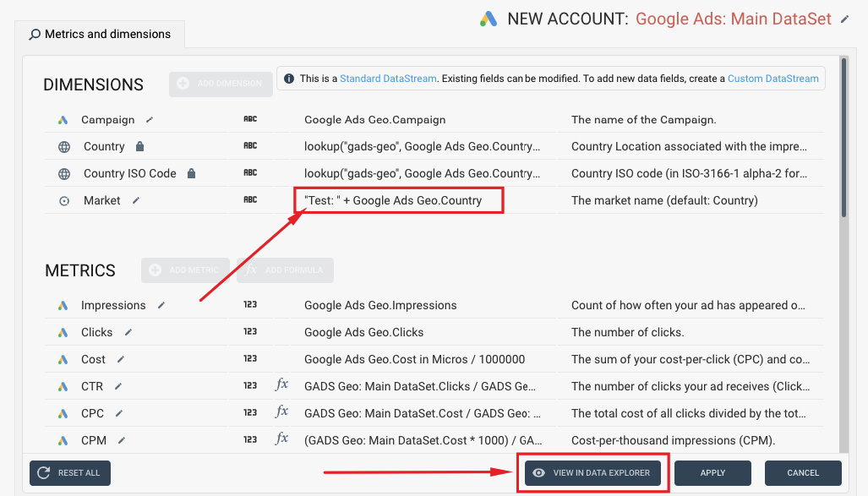Edit the Impressions metric pencil icon
Image resolution: width=868 pixels, height=496 pixels.
[161, 305]
